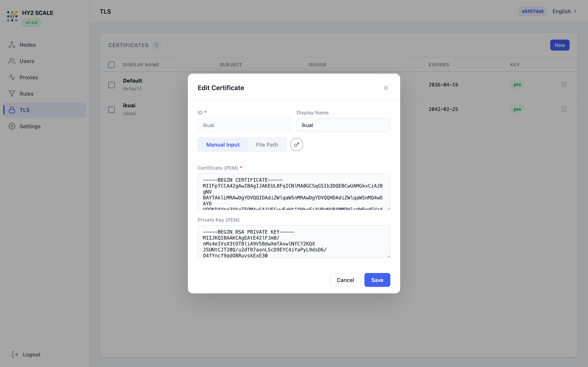Click the Logout icon
588x367 pixels.
[15, 354]
